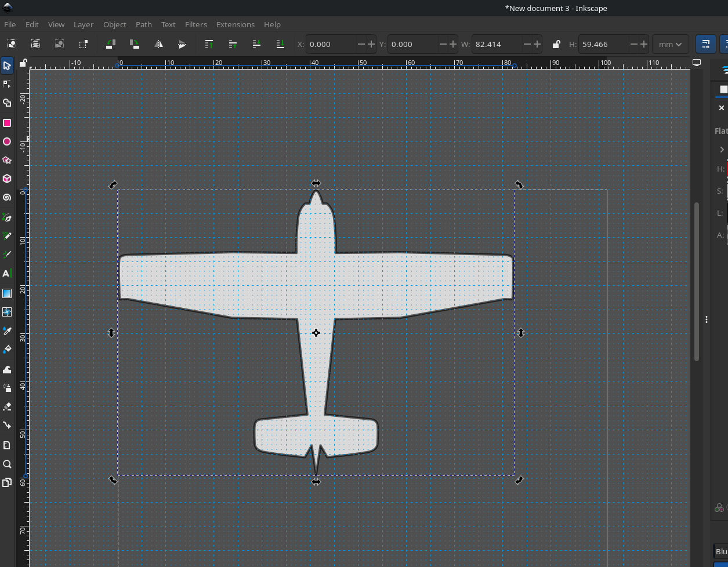This screenshot has height=567, width=728.
Task: Expand the collapsed panel chevron on right
Action: (722, 150)
